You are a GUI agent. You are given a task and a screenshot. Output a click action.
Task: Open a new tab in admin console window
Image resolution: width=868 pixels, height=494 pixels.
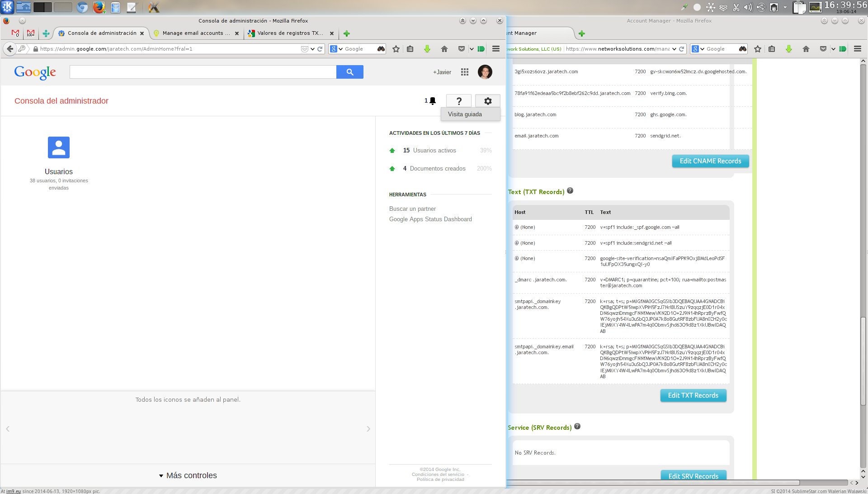pos(347,33)
